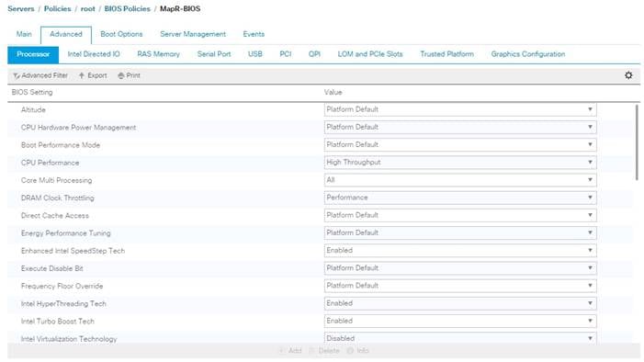The height and width of the screenshot is (362, 644).
Task: Open the Core Multi Processing dropdown
Action: coord(460,180)
